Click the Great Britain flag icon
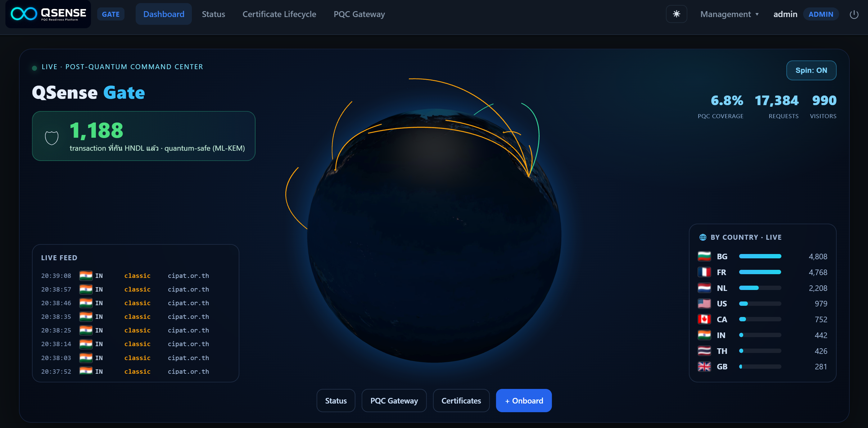 704,366
